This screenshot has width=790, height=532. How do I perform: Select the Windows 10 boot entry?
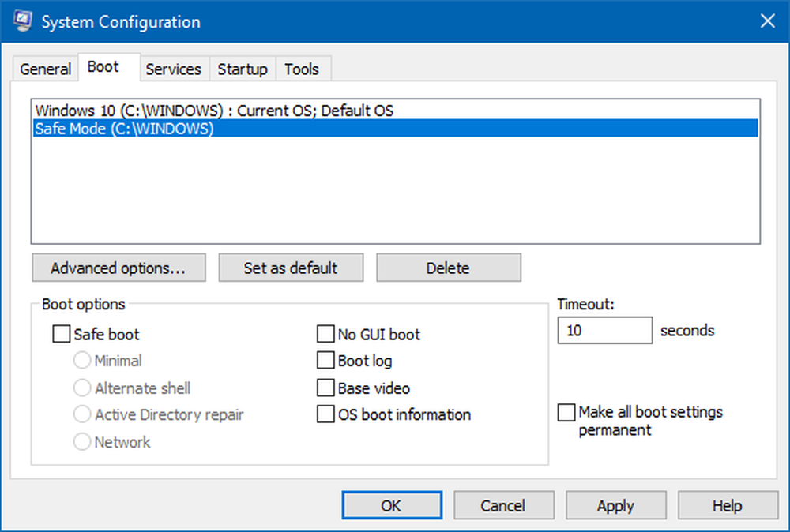214,111
